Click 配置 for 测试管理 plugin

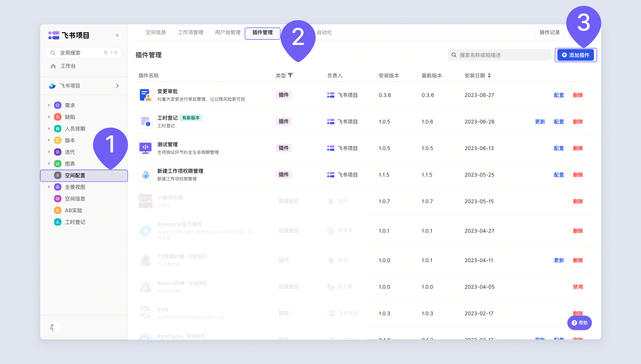(559, 148)
